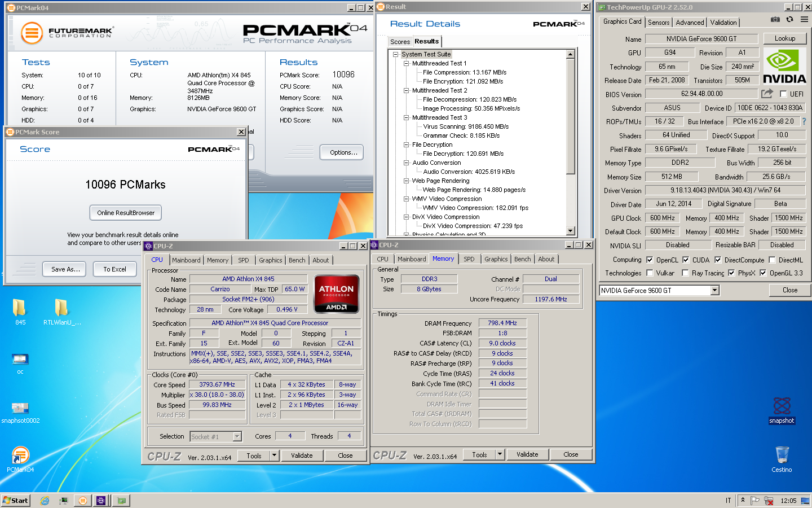Viewport: 812px width, 508px height.
Task: Switch to Sensors tab in GPU-Z
Action: coord(659,23)
